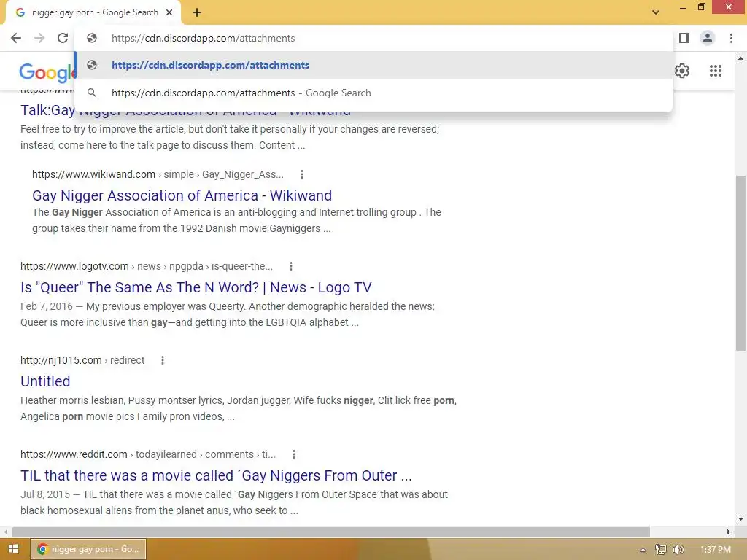Open the reddit TIL movie result link
This screenshot has height=560, width=747.
(x=216, y=475)
